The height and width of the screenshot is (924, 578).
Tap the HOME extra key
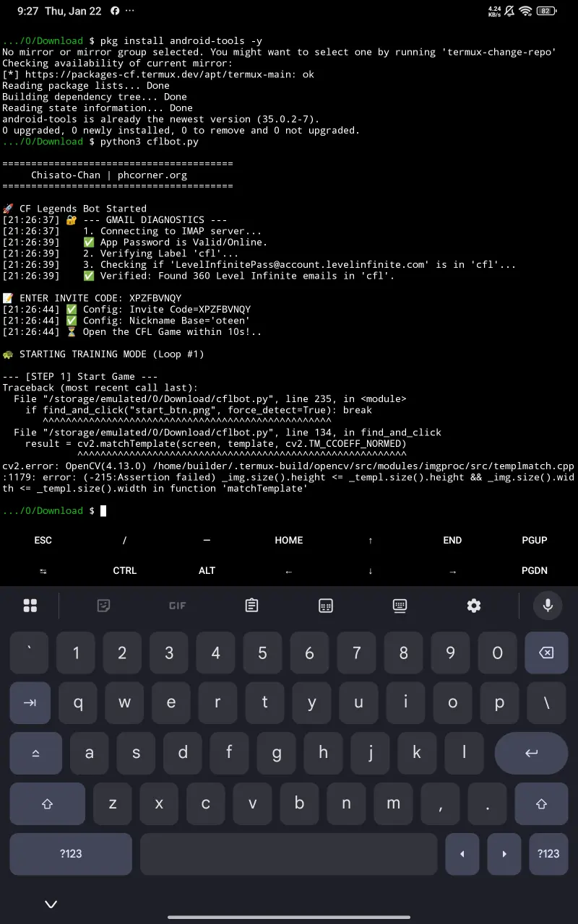tap(289, 540)
